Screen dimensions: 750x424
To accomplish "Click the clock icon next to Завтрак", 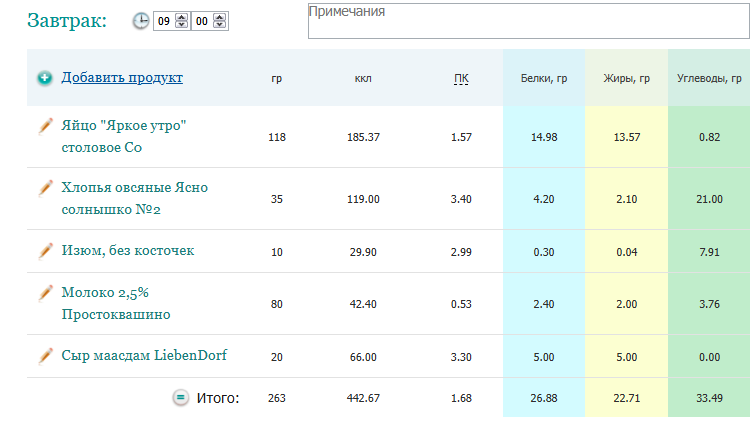I will click(x=141, y=21).
